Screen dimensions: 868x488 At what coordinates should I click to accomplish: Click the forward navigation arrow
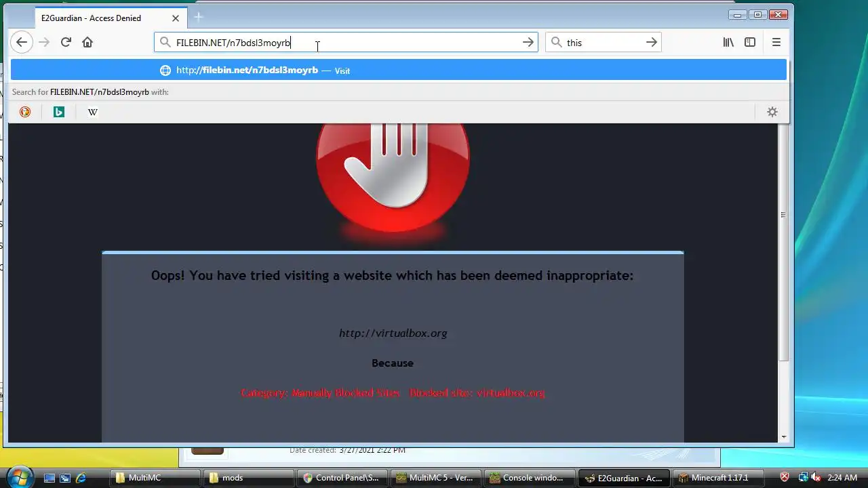pos(44,42)
